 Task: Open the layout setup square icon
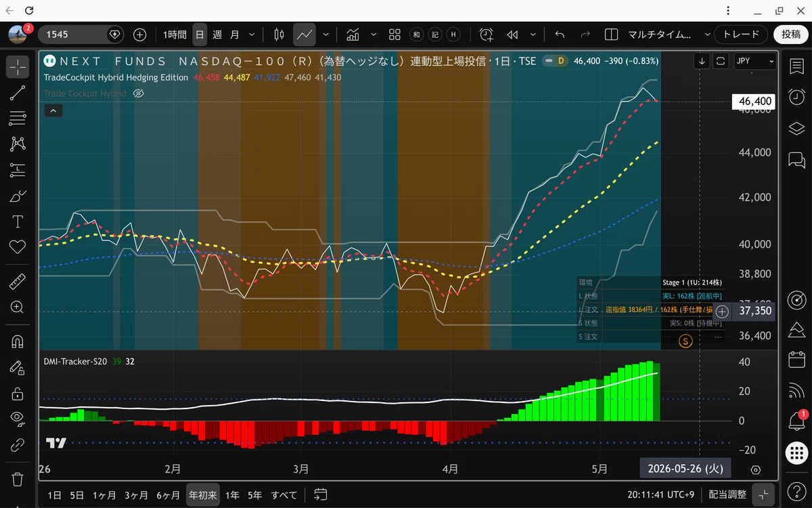(x=611, y=35)
